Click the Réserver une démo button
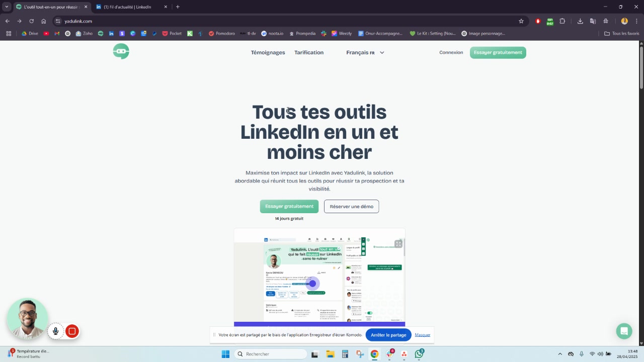The height and width of the screenshot is (362, 644). (351, 207)
